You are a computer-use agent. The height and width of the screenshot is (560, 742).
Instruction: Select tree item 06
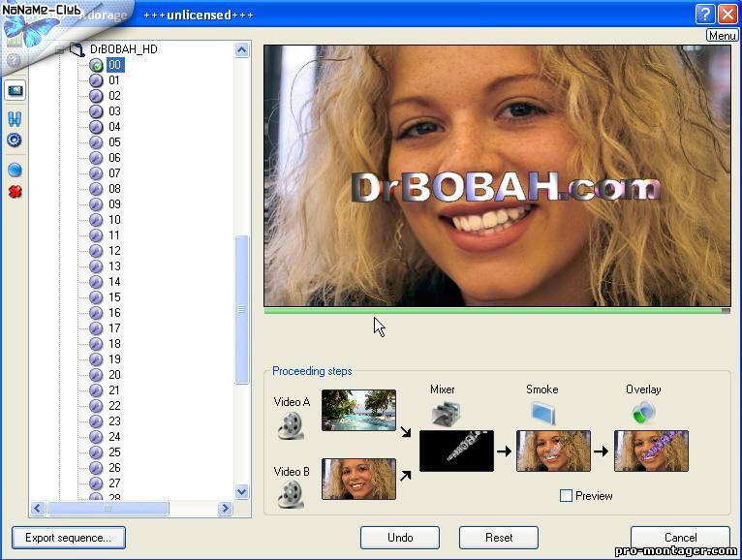114,158
